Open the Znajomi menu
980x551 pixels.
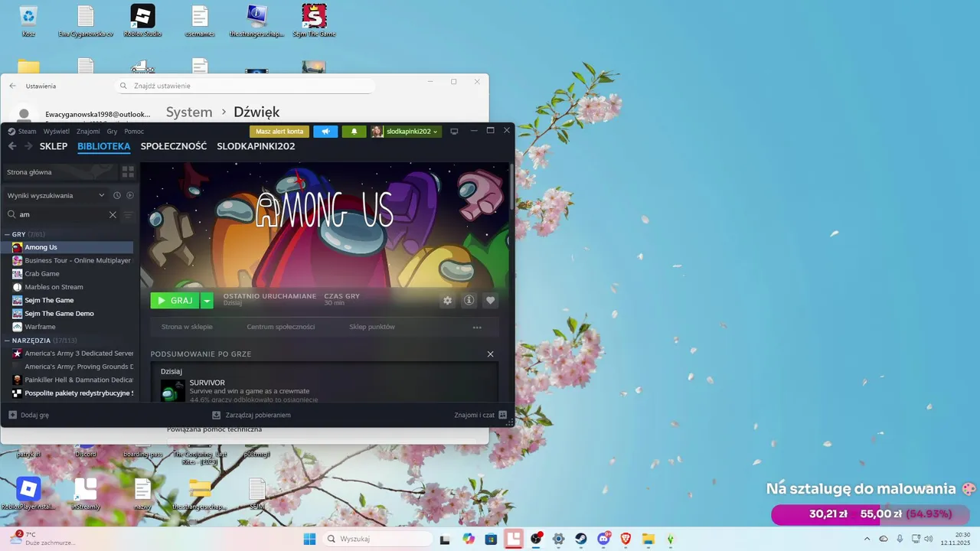(88, 132)
